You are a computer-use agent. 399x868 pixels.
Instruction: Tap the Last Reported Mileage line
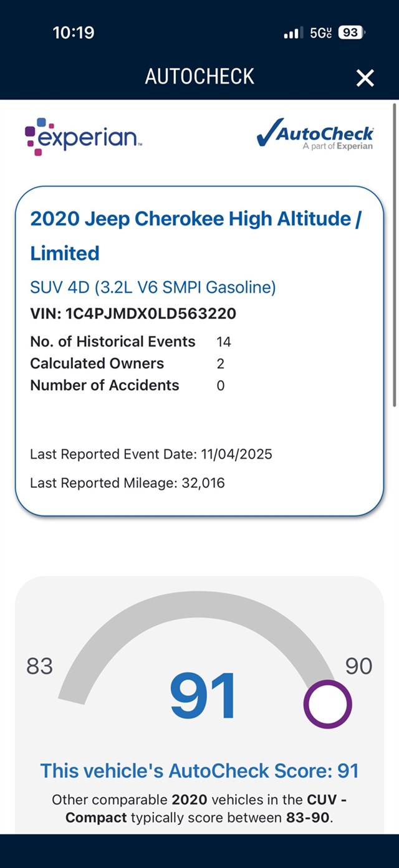pyautogui.click(x=127, y=483)
